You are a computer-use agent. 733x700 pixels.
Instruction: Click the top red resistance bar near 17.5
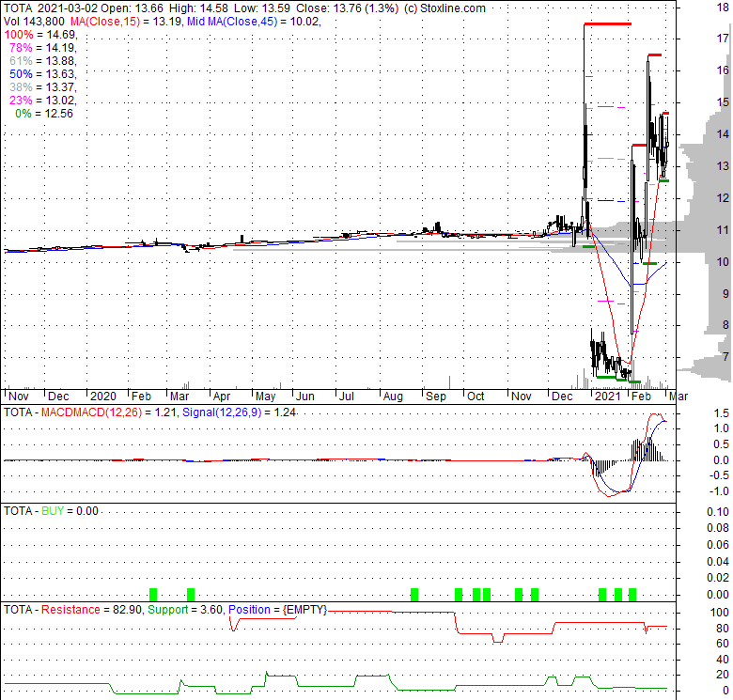[608, 23]
